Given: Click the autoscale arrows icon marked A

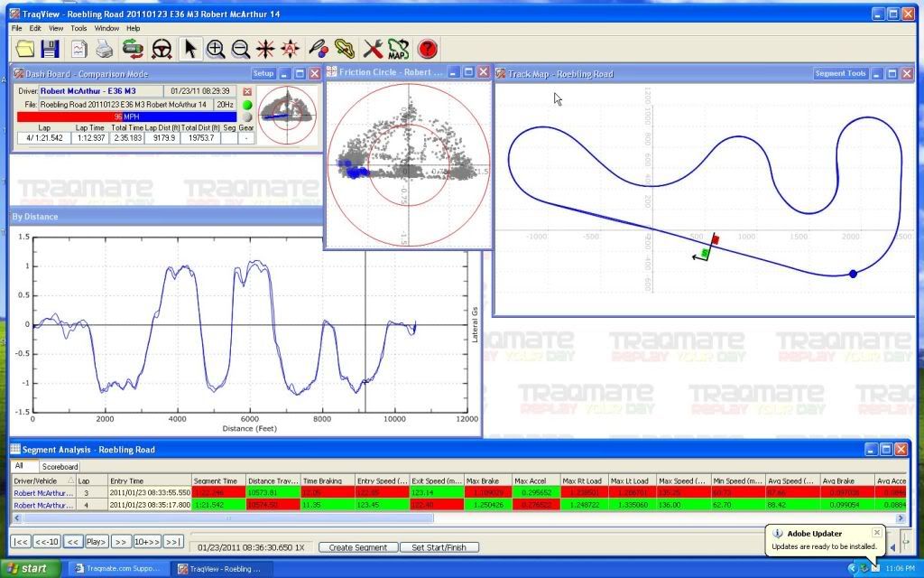Looking at the screenshot, I should [290, 49].
